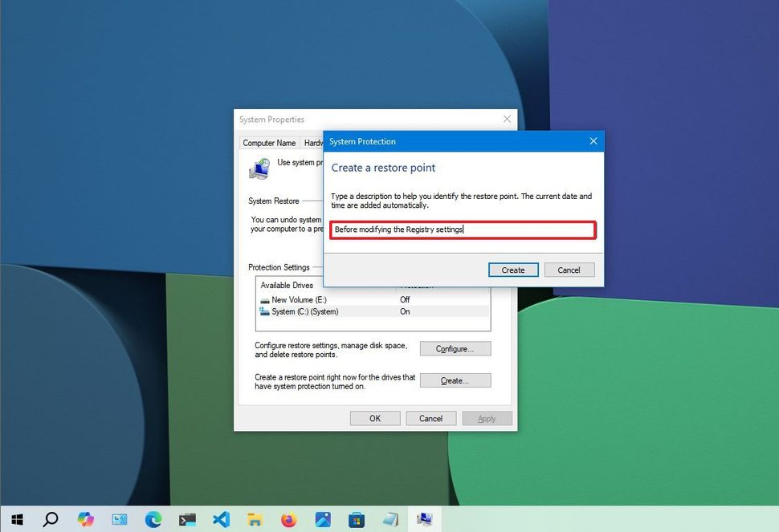Screen dimensions: 779x532
Task: Open Copilot from the taskbar
Action: (x=85, y=519)
